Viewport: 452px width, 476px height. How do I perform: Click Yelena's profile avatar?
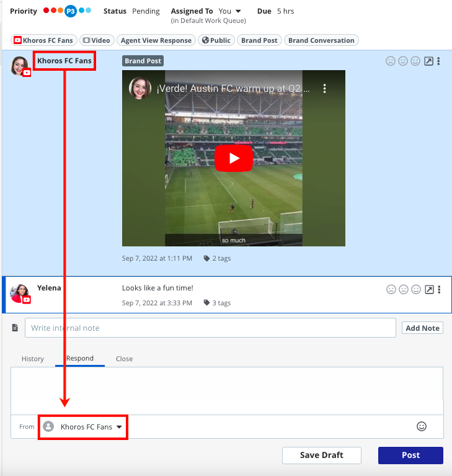tap(20, 294)
